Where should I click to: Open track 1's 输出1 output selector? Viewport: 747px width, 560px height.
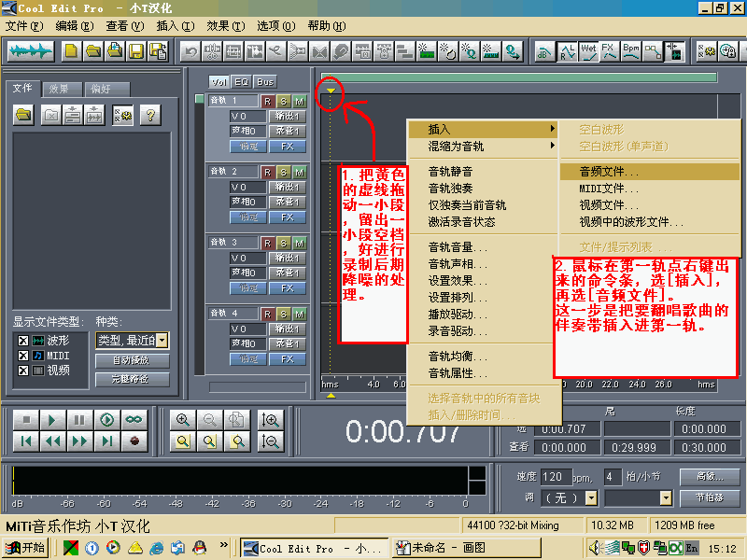[x=288, y=116]
